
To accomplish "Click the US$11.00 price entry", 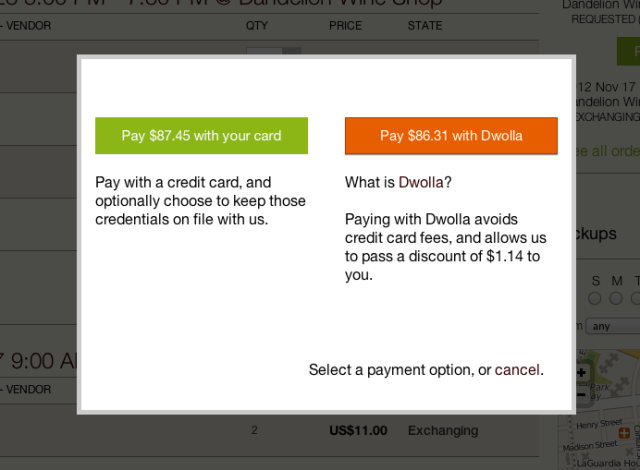I will pyautogui.click(x=357, y=431).
